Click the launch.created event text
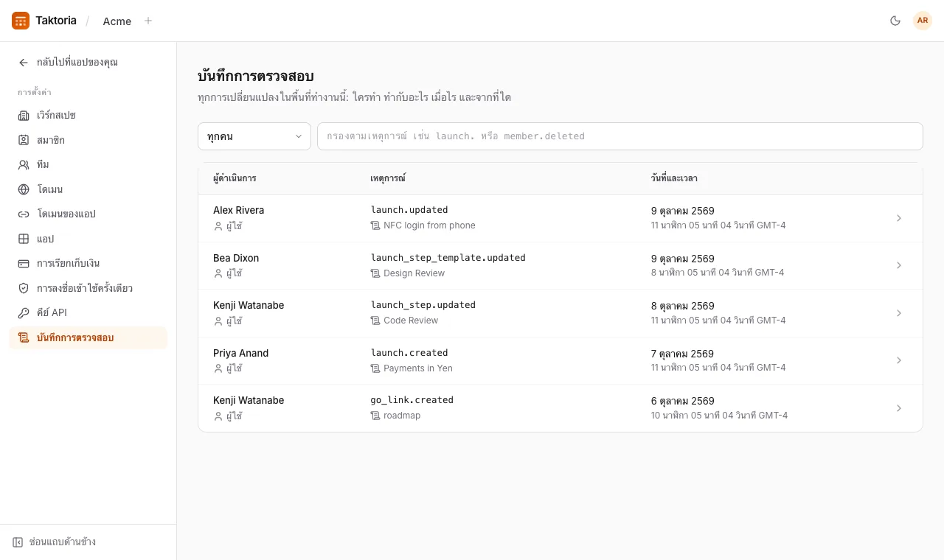Viewport: 944px width, 560px height. [x=409, y=353]
